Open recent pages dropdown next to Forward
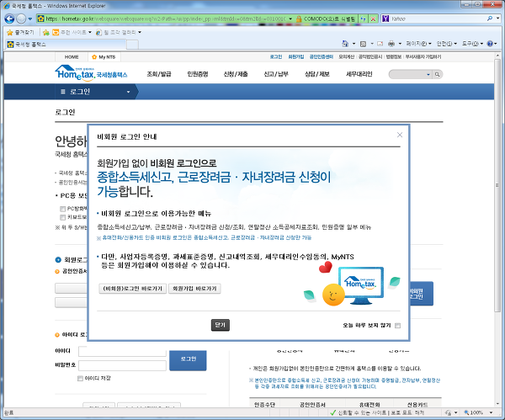Screen dimensions: 505x420 click(30, 19)
